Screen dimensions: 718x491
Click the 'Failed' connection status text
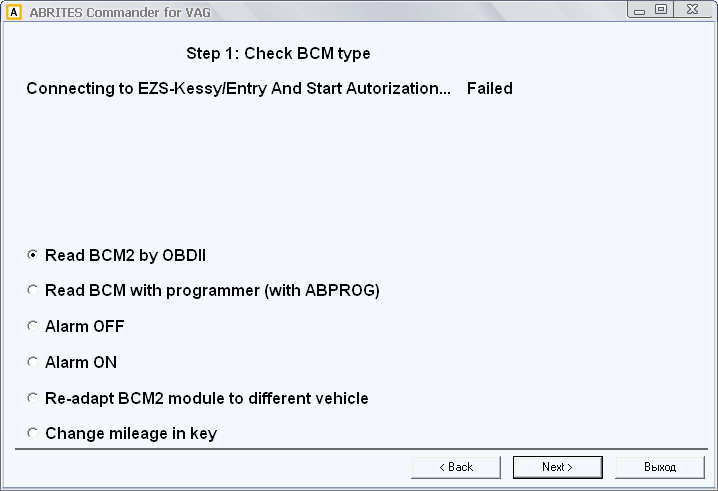[489, 88]
